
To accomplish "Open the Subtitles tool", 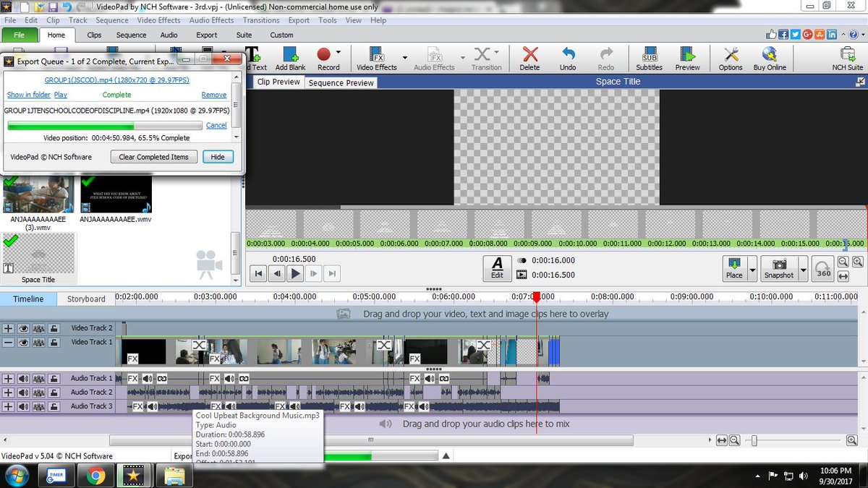I will pyautogui.click(x=649, y=58).
